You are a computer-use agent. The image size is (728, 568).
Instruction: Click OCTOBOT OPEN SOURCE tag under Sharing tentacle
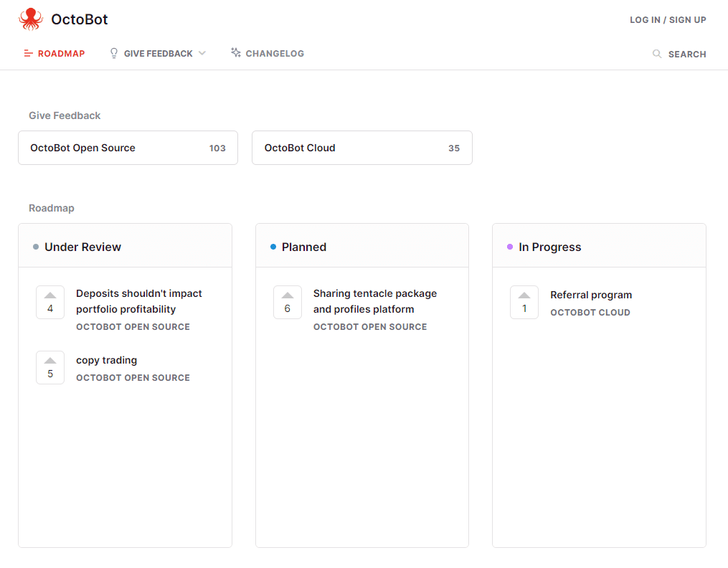pyautogui.click(x=370, y=327)
